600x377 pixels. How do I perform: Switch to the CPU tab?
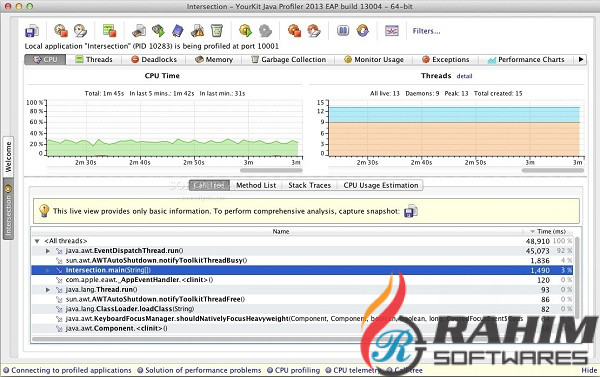pos(45,60)
